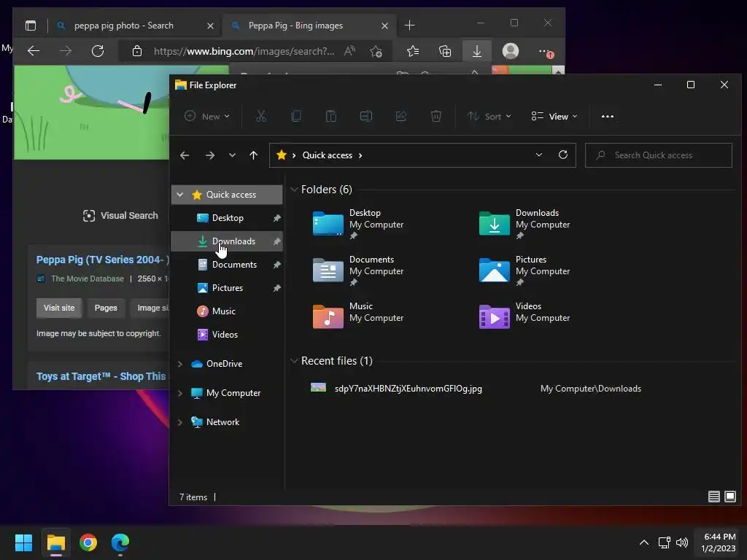The width and height of the screenshot is (747, 560).
Task: Open Windows Start menu
Action: click(x=23, y=542)
